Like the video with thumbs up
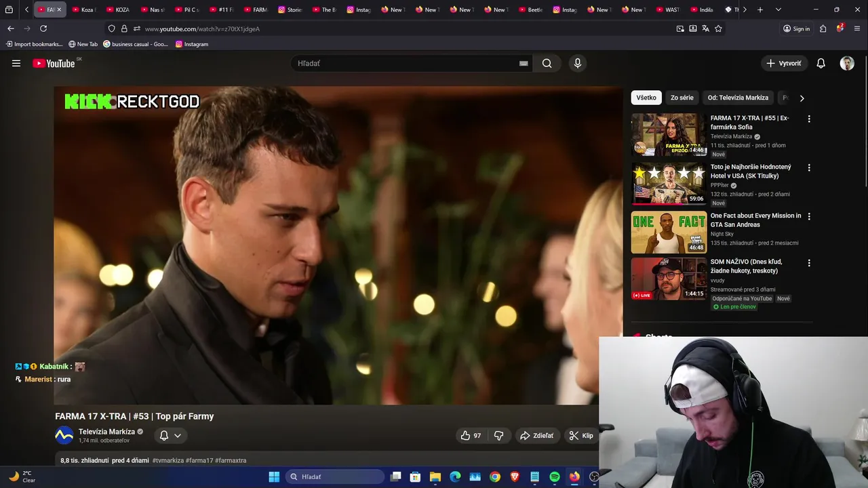 (x=471, y=436)
